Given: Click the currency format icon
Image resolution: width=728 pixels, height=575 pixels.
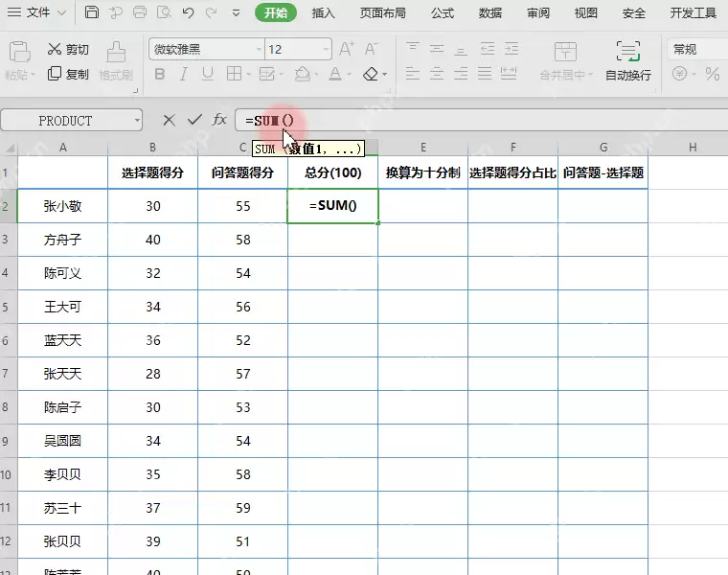Looking at the screenshot, I should tap(680, 74).
